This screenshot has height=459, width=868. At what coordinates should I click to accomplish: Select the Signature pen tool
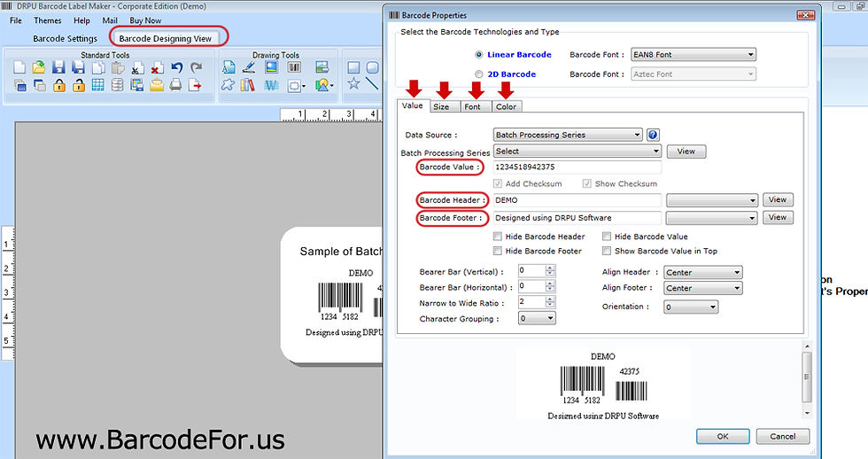pyautogui.click(x=249, y=67)
